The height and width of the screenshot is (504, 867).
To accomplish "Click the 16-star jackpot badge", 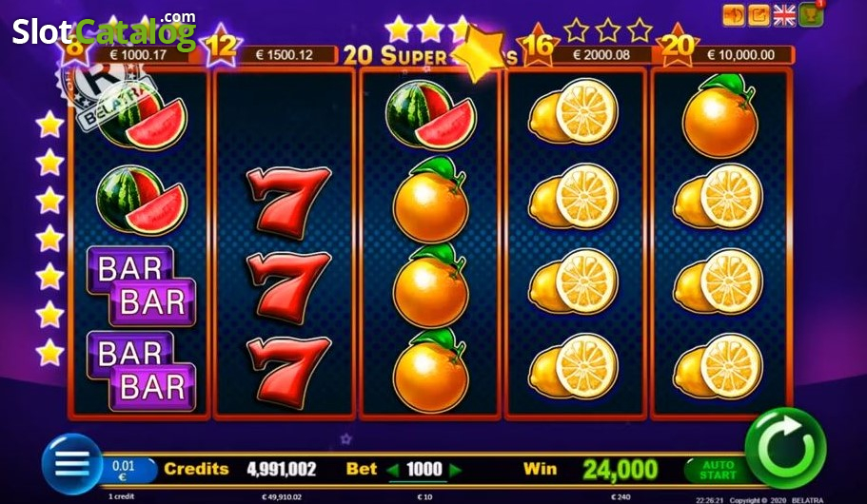I will click(x=538, y=47).
